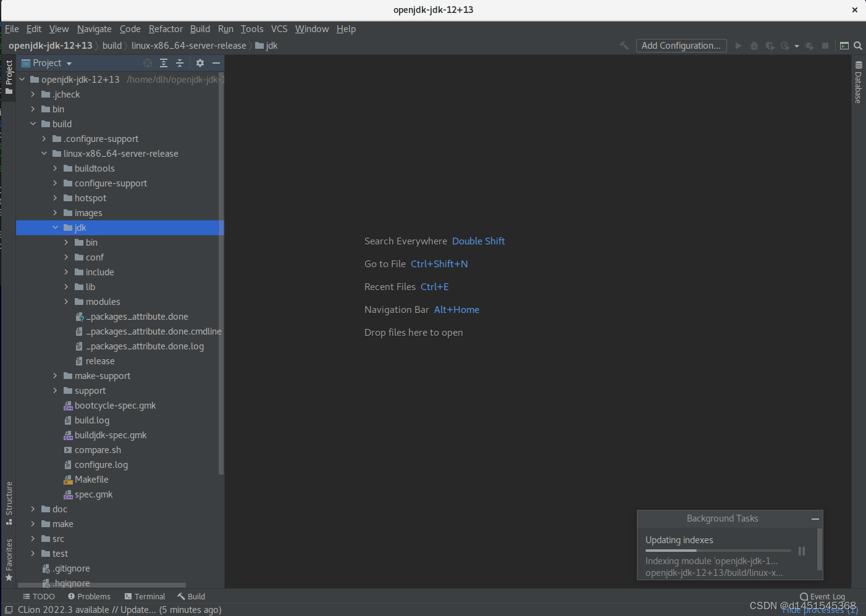Viewport: 866px width, 616px height.
Task: Click Add Configuration button
Action: click(681, 46)
